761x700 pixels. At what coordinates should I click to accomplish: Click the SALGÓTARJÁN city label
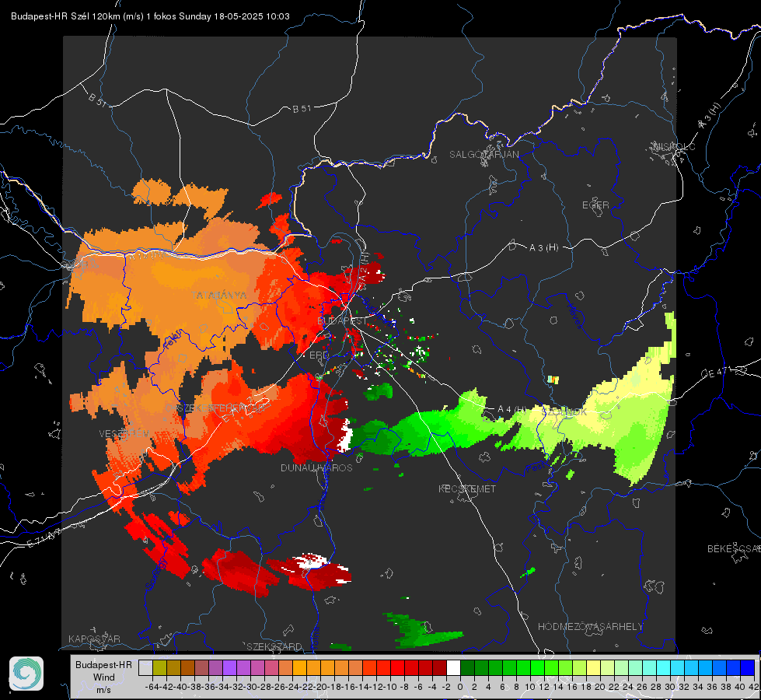click(483, 155)
